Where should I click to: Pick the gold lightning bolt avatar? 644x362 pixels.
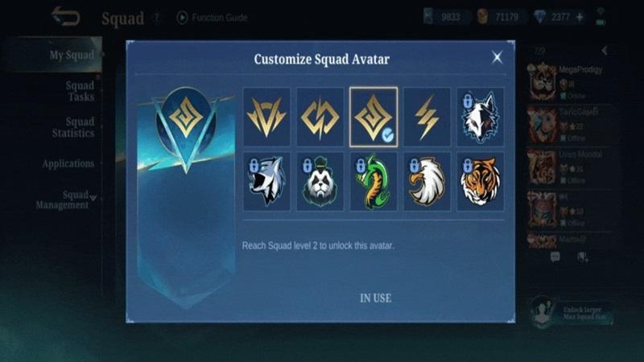[x=427, y=117]
